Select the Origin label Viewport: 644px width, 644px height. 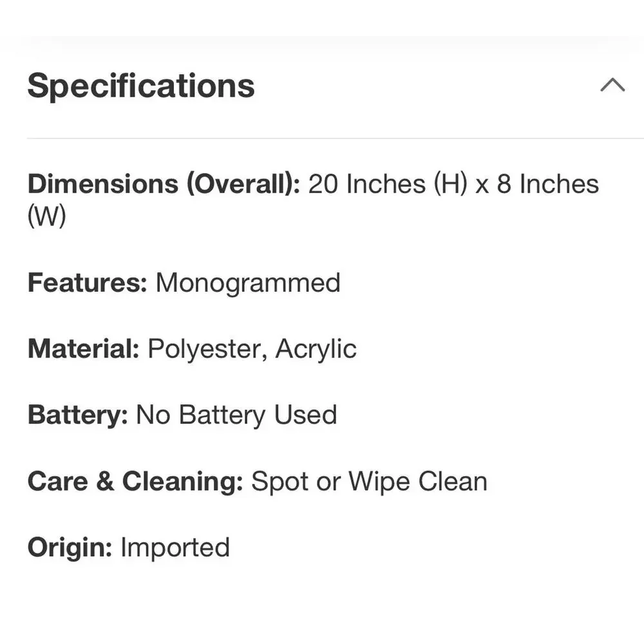click(70, 548)
